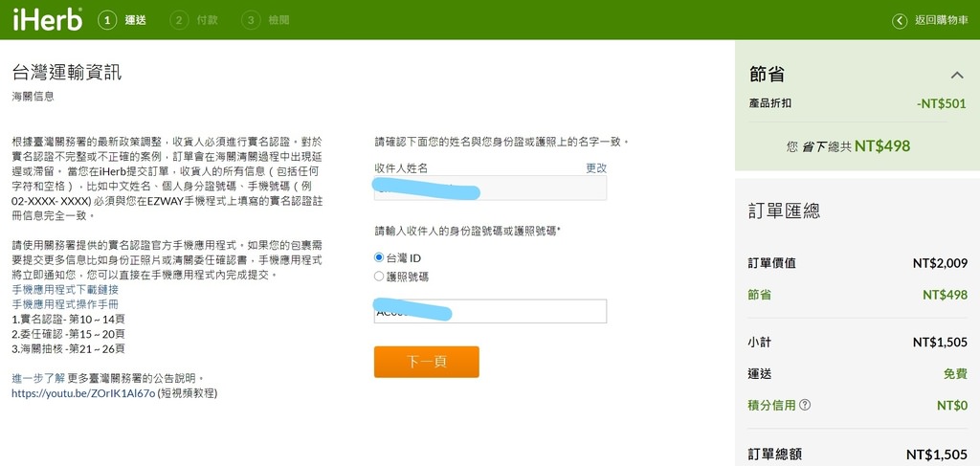The width and height of the screenshot is (980, 466).
Task: Click 更改 to edit recipient name
Action: click(596, 168)
